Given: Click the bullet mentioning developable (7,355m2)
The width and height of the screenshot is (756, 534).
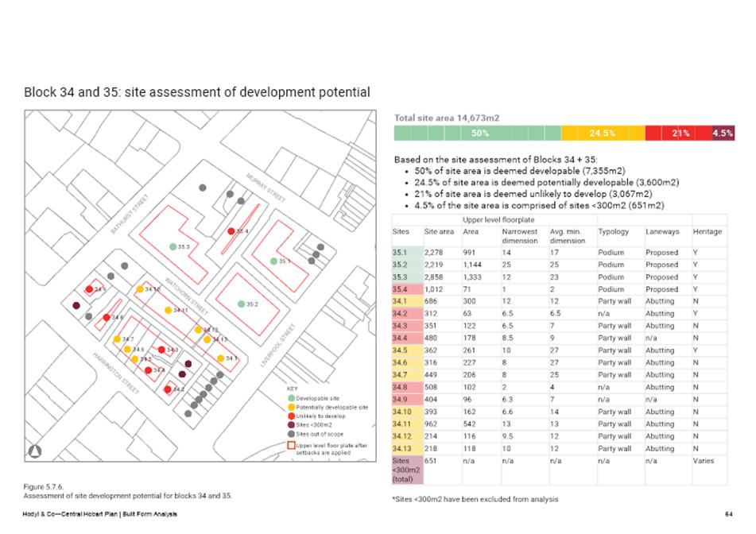Looking at the screenshot, I should 520,171.
